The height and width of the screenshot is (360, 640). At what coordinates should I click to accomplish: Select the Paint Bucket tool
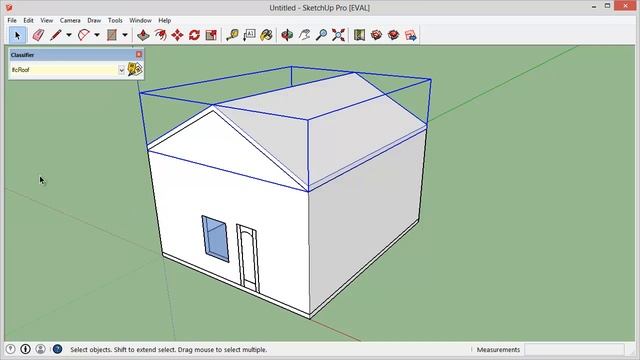tap(266, 35)
